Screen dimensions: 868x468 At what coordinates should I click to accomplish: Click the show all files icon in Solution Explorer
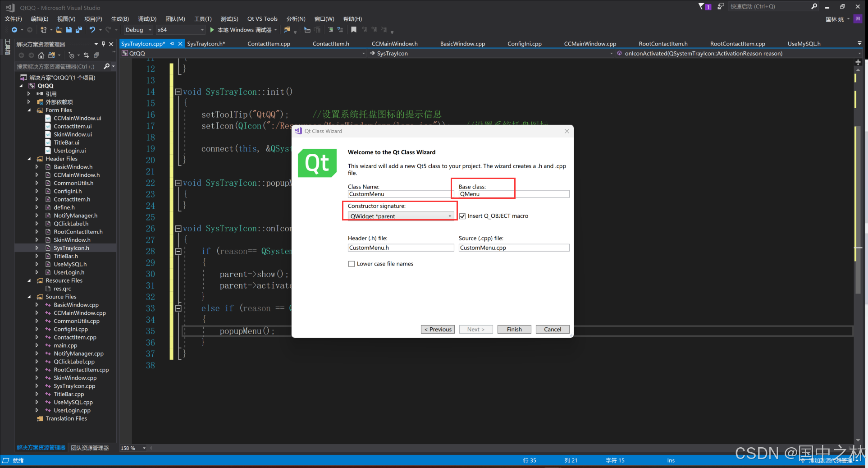96,55
